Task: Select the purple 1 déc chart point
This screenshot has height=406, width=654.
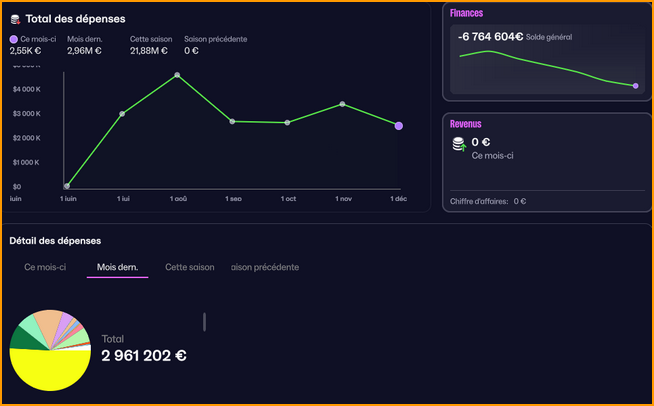Action: point(399,126)
